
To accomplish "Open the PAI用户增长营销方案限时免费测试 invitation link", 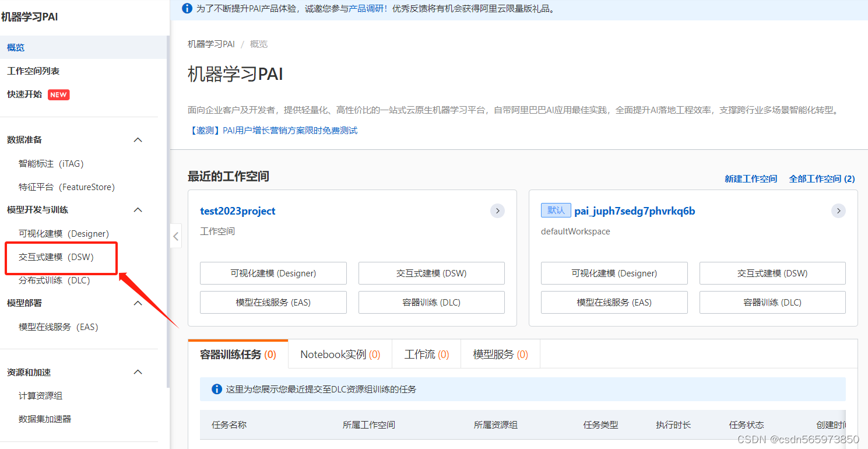I will click(x=273, y=131).
